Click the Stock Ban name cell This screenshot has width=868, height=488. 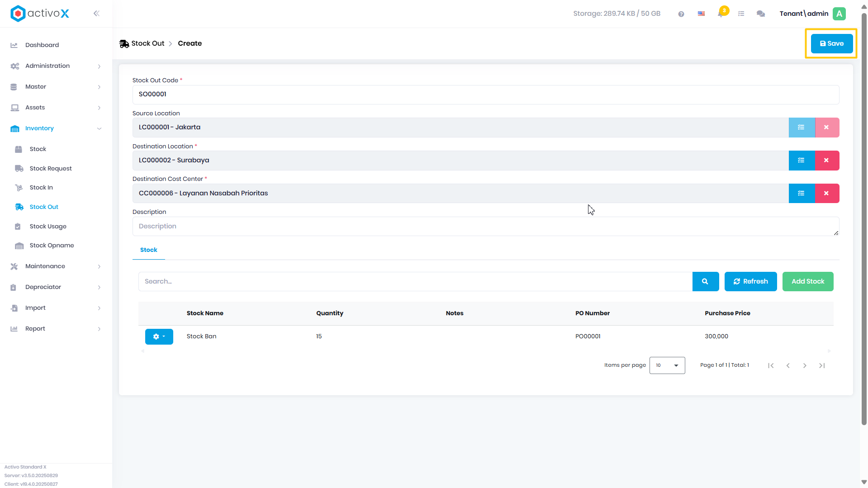201,336
